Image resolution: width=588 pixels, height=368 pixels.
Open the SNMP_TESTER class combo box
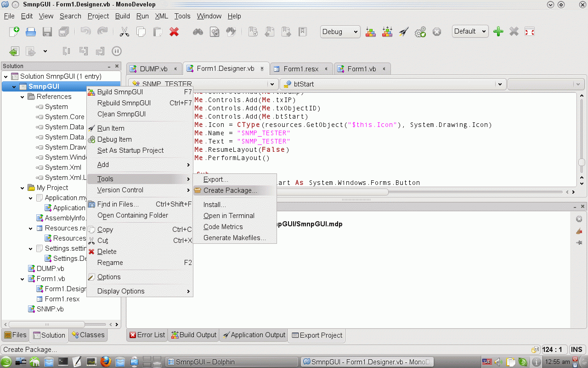click(204, 84)
